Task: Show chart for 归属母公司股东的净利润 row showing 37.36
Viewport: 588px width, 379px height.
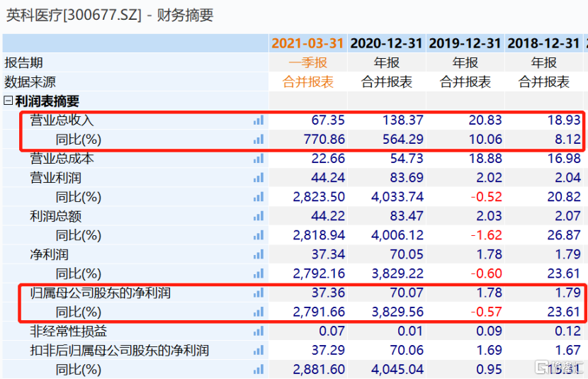Action: [259, 293]
